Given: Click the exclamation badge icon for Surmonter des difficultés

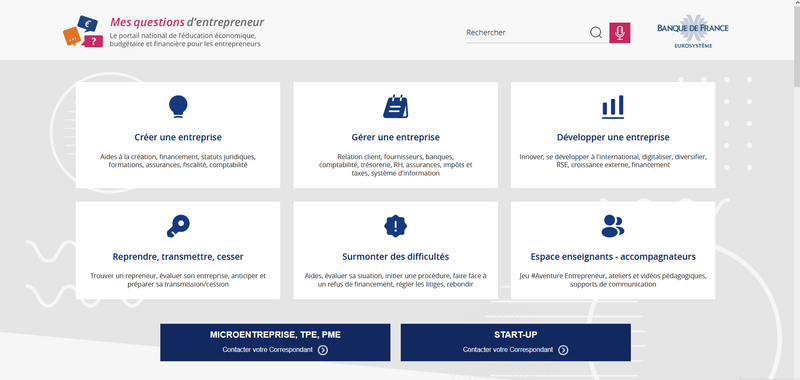Looking at the screenshot, I should click(x=395, y=225).
